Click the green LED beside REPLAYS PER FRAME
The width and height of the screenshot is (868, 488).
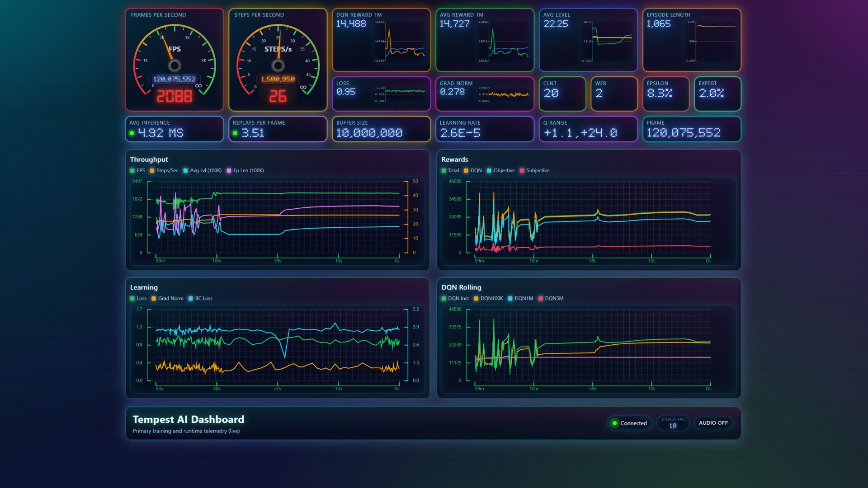click(x=236, y=133)
